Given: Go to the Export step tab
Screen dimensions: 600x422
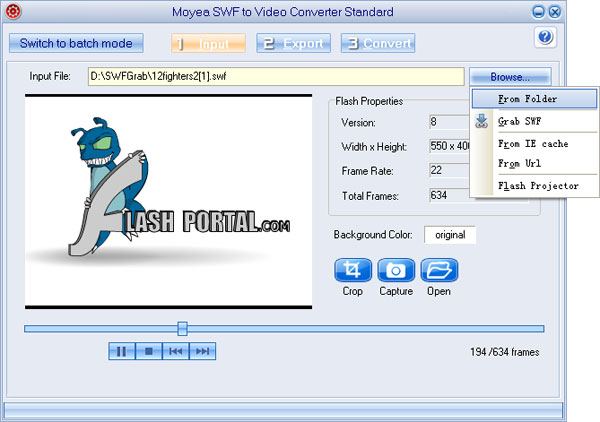Looking at the screenshot, I should tap(293, 43).
